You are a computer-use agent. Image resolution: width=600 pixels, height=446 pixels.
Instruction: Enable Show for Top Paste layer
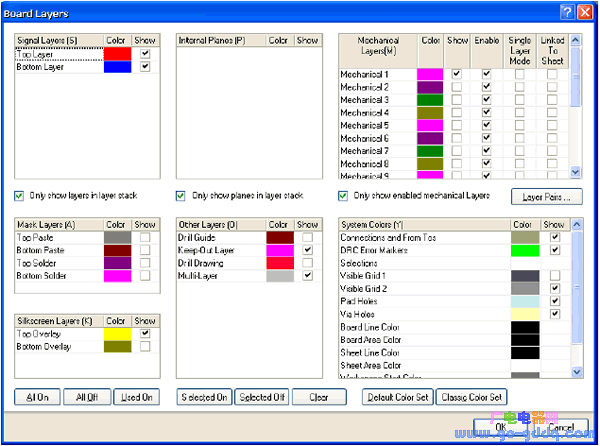point(146,238)
